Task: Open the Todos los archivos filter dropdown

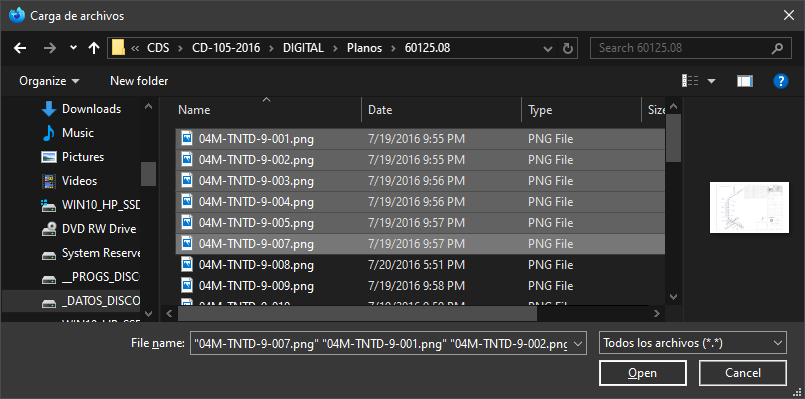Action: pos(693,343)
